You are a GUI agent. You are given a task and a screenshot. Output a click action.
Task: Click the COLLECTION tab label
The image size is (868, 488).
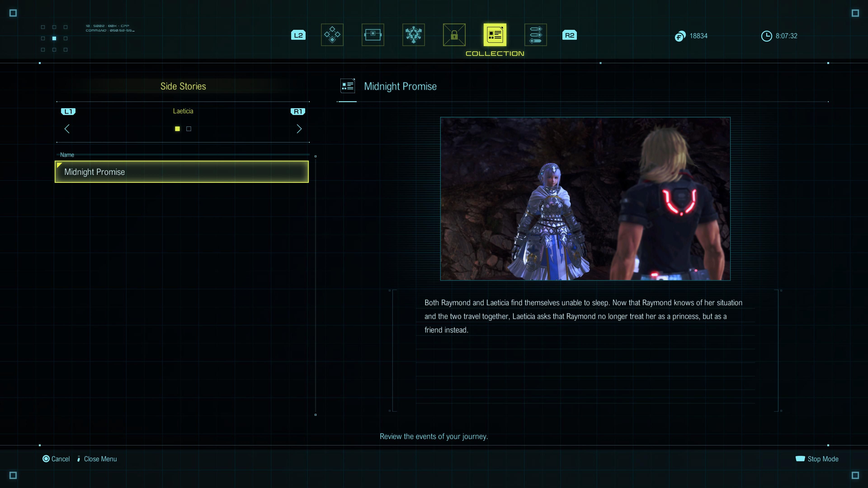495,54
